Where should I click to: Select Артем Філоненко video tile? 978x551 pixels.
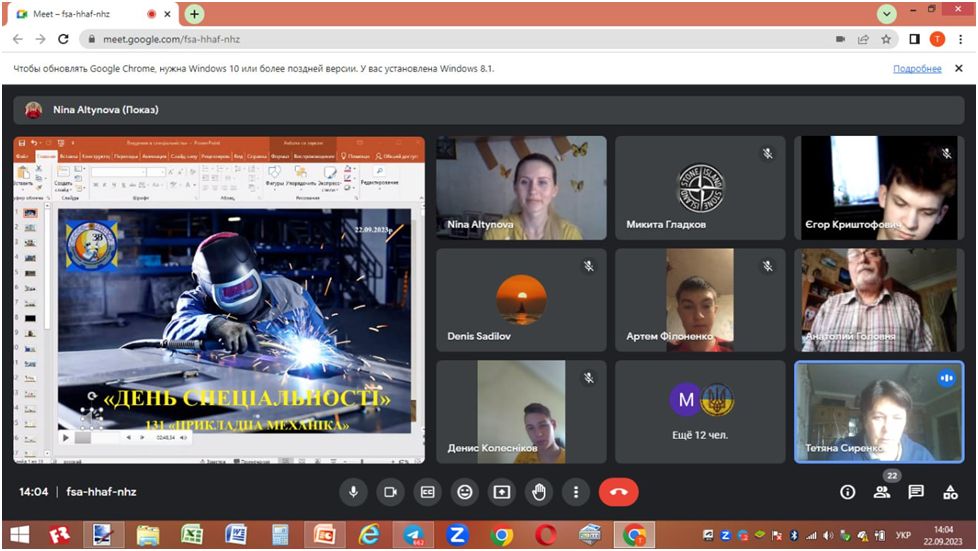point(700,300)
